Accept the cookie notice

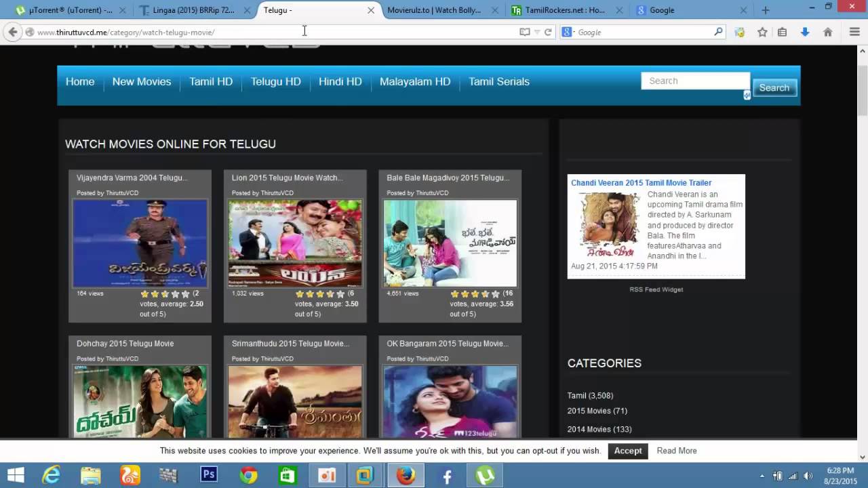point(628,451)
